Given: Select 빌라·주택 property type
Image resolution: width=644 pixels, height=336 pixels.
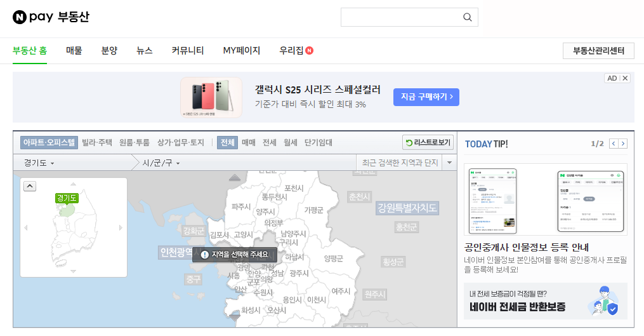Looking at the screenshot, I should (x=97, y=142).
